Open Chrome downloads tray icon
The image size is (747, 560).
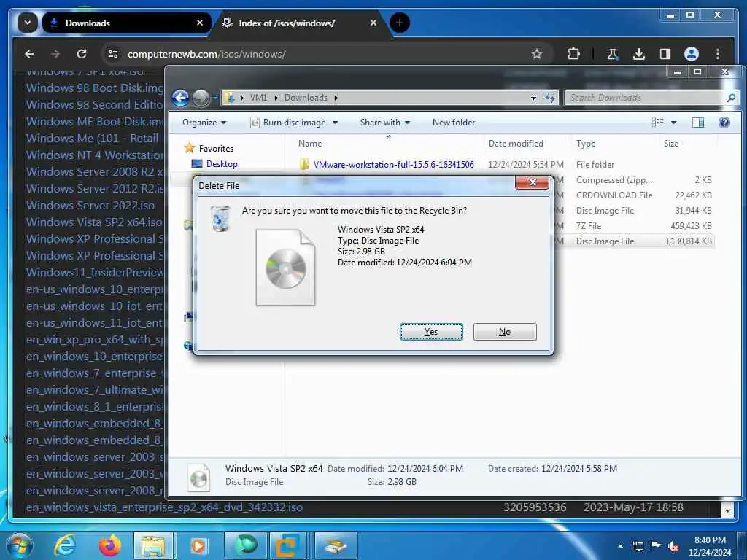coord(639,54)
